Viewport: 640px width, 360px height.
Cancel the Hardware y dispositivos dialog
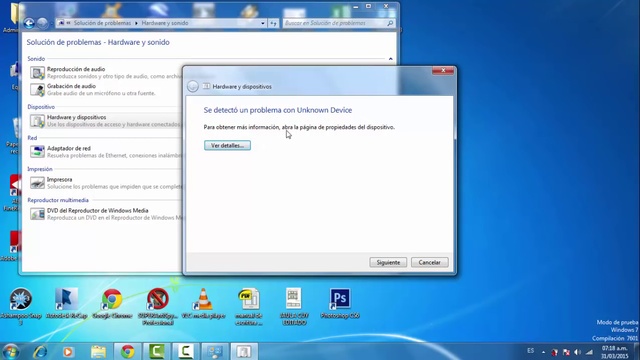(x=429, y=262)
